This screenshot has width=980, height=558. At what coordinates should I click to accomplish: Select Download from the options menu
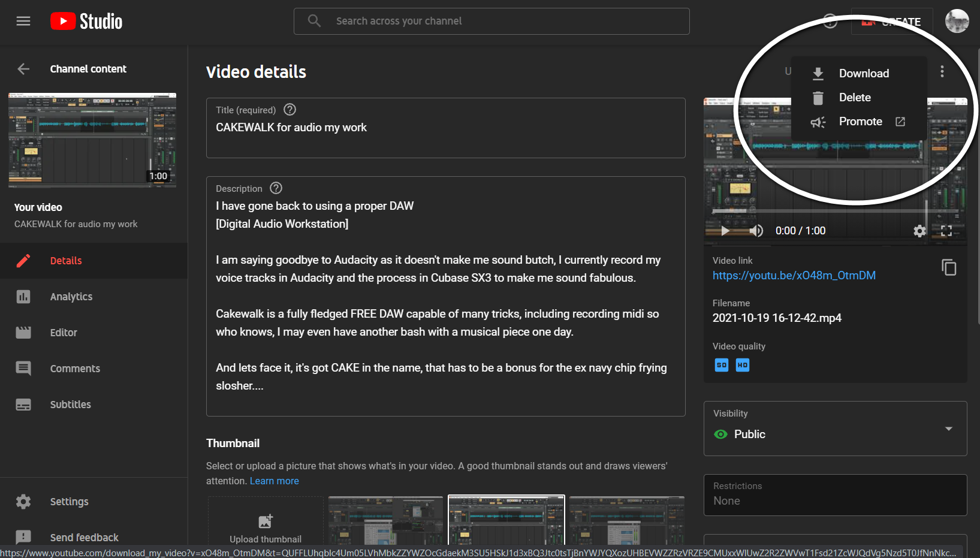[859, 73]
